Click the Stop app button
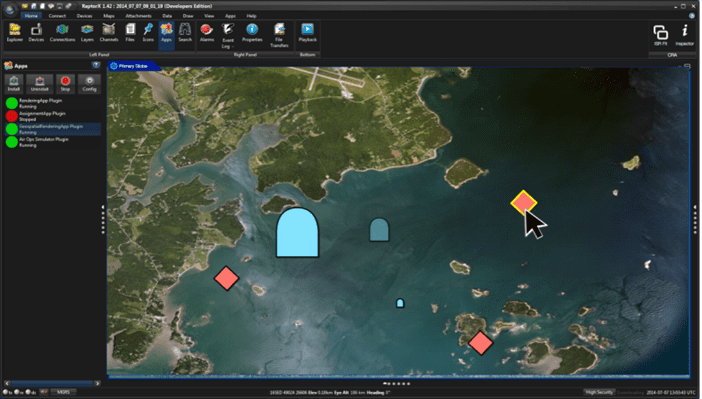Image resolution: width=702 pixels, height=399 pixels. pyautogui.click(x=65, y=83)
